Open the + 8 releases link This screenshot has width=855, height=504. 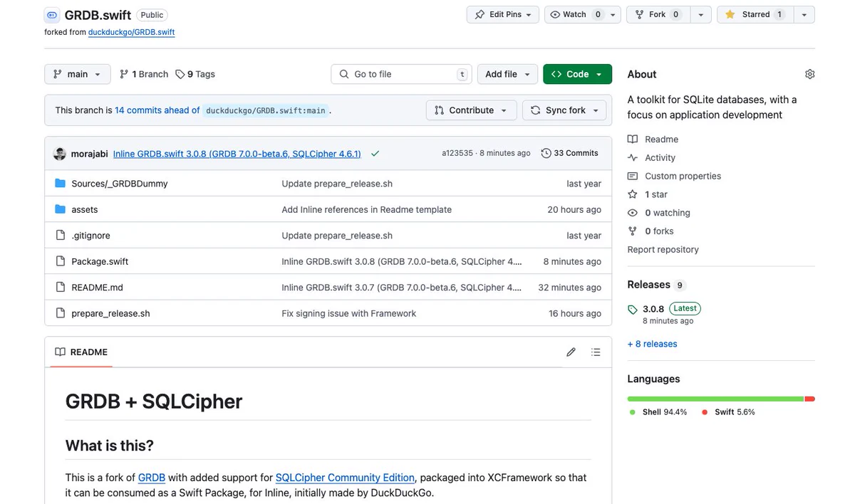click(x=652, y=344)
